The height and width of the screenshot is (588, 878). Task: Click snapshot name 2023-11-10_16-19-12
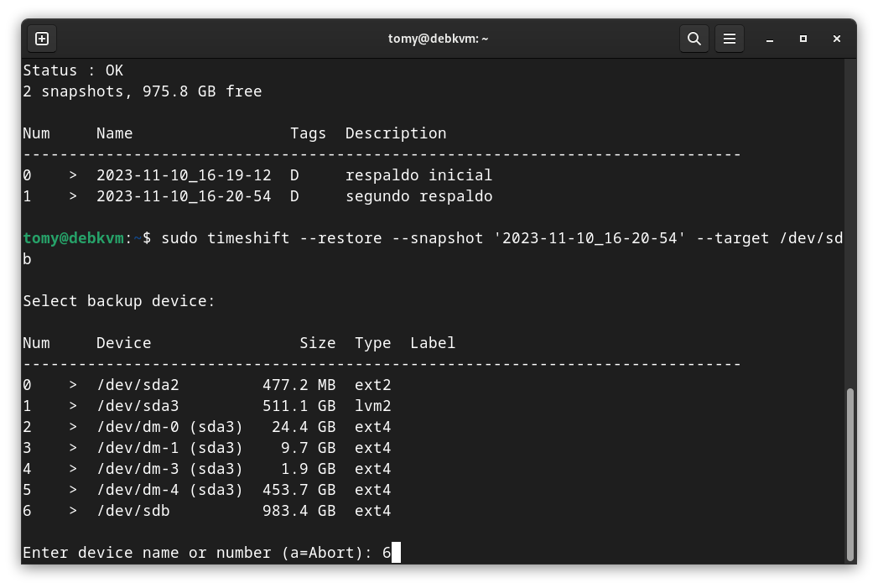coord(184,175)
